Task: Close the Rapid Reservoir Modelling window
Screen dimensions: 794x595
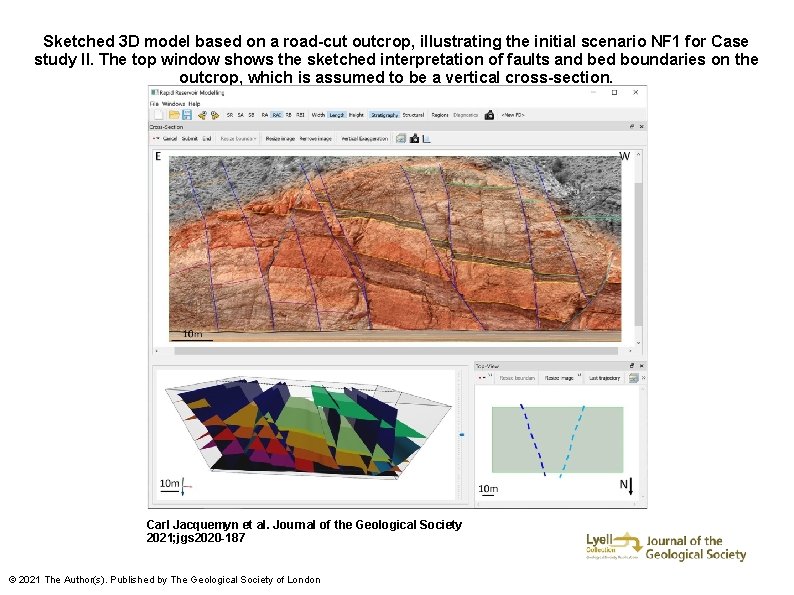Action: (636, 92)
